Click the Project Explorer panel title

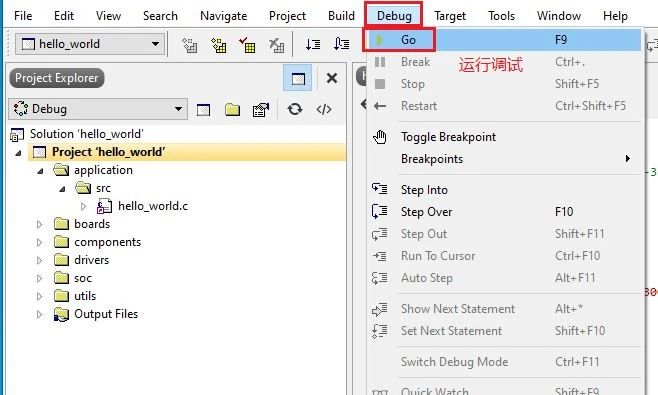(57, 78)
